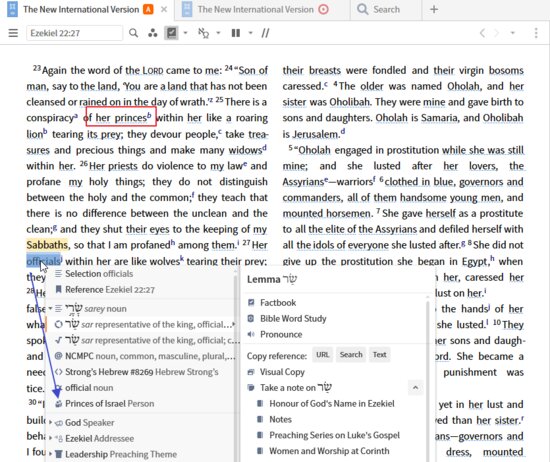This screenshot has height=462, width=550.
Task: Collapse the notes list chevron
Action: (x=416, y=388)
